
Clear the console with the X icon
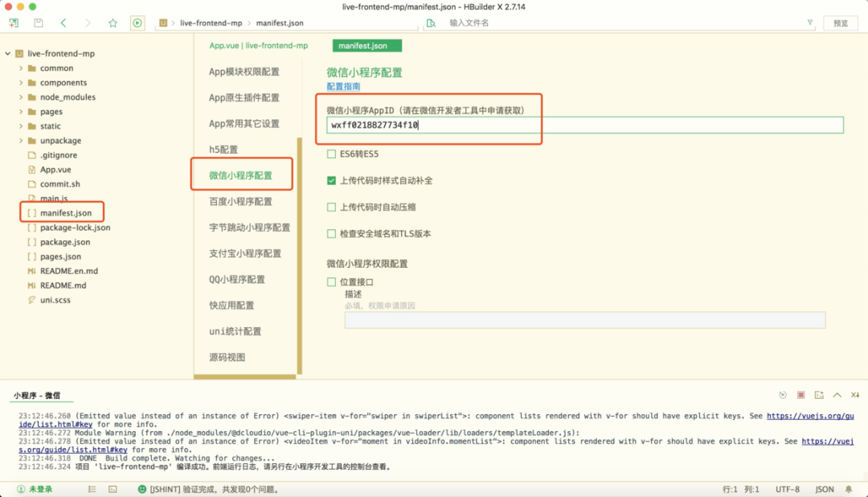tap(855, 395)
